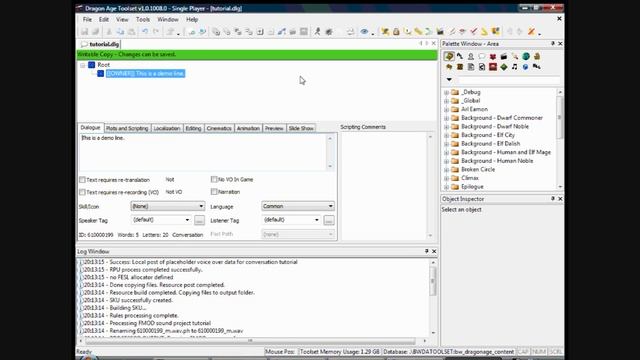
Task: Open the Tools menu
Action: (143, 19)
